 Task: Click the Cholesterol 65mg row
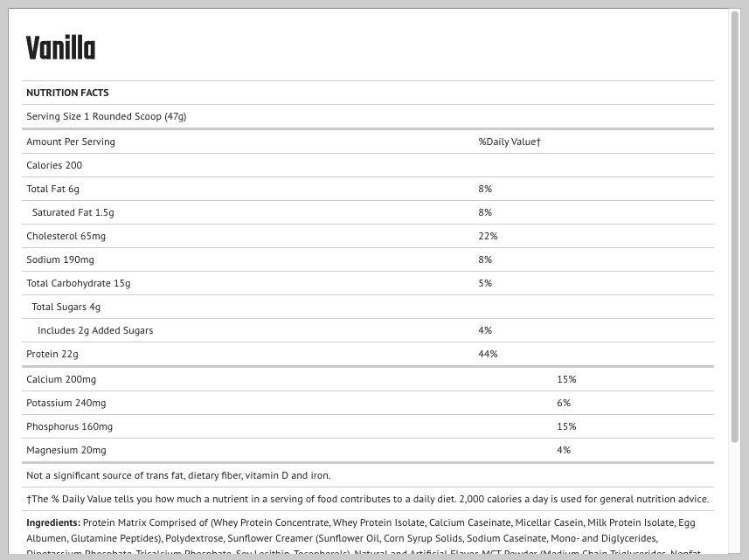[x=66, y=236]
